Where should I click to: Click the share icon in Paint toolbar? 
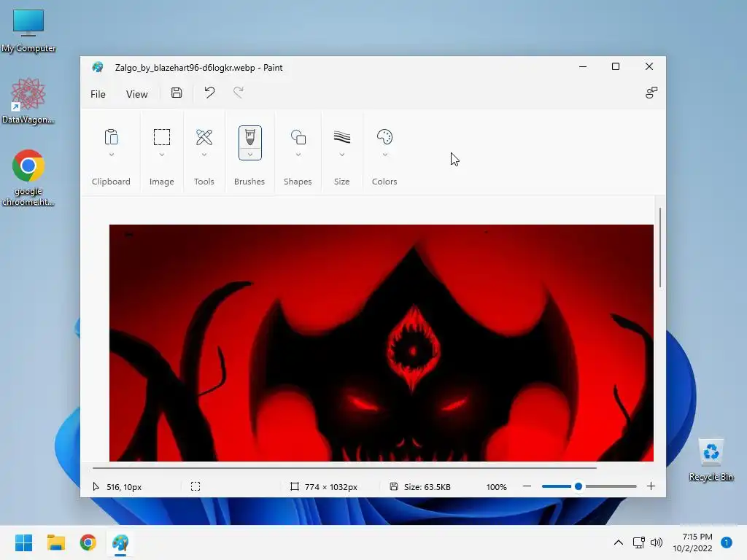coord(651,93)
